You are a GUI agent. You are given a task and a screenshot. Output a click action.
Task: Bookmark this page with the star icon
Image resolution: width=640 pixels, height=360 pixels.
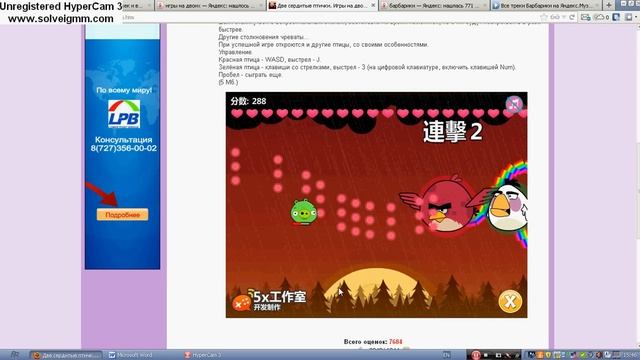pos(544,17)
